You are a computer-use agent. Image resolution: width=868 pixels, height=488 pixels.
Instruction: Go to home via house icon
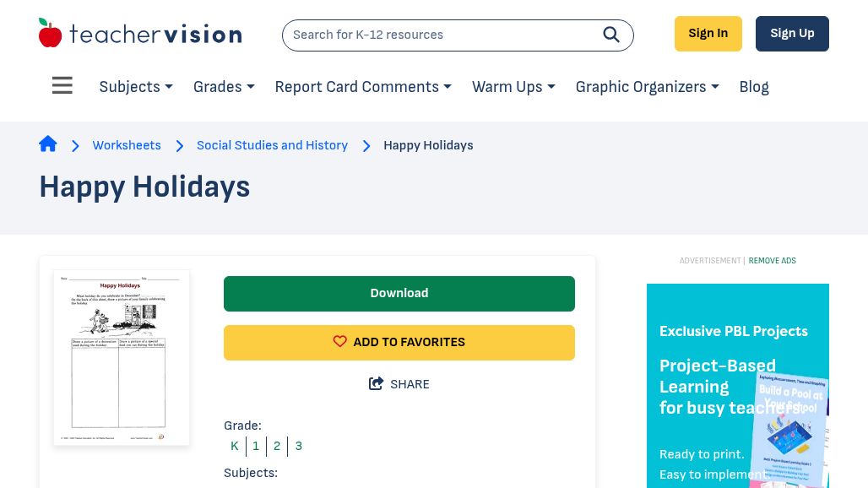tap(48, 144)
